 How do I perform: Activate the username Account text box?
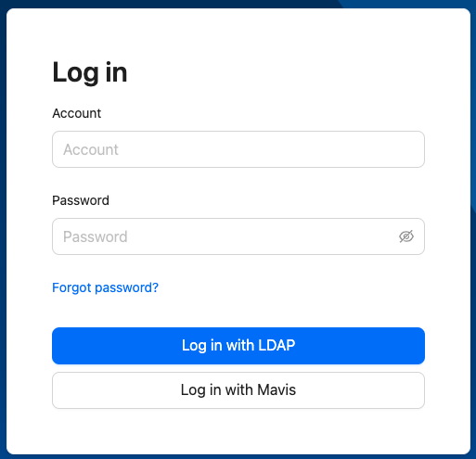tap(238, 149)
